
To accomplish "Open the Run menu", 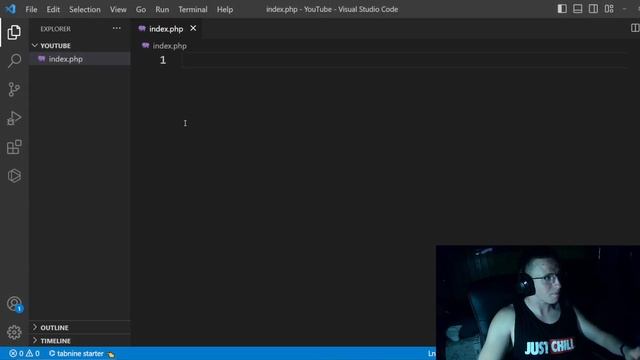I will click(x=162, y=9).
